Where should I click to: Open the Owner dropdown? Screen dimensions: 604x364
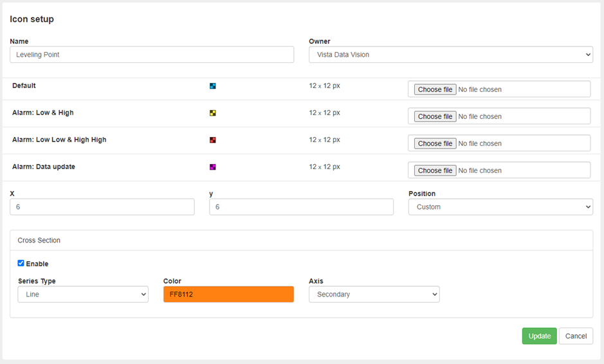coord(451,55)
